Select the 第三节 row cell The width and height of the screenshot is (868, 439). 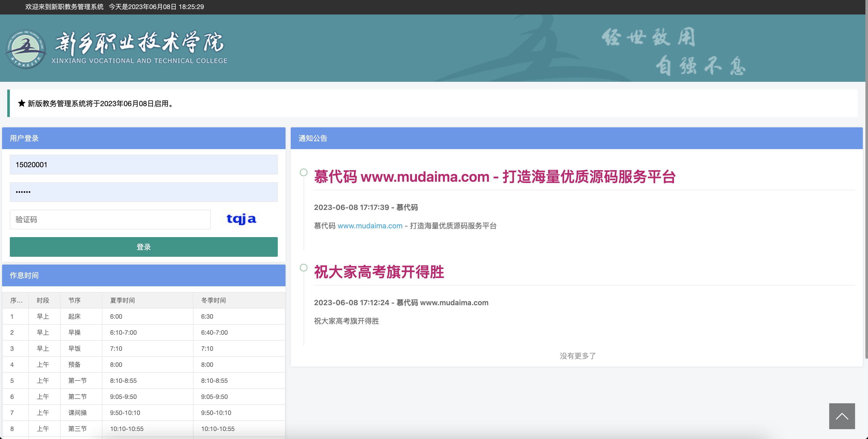pos(81,429)
